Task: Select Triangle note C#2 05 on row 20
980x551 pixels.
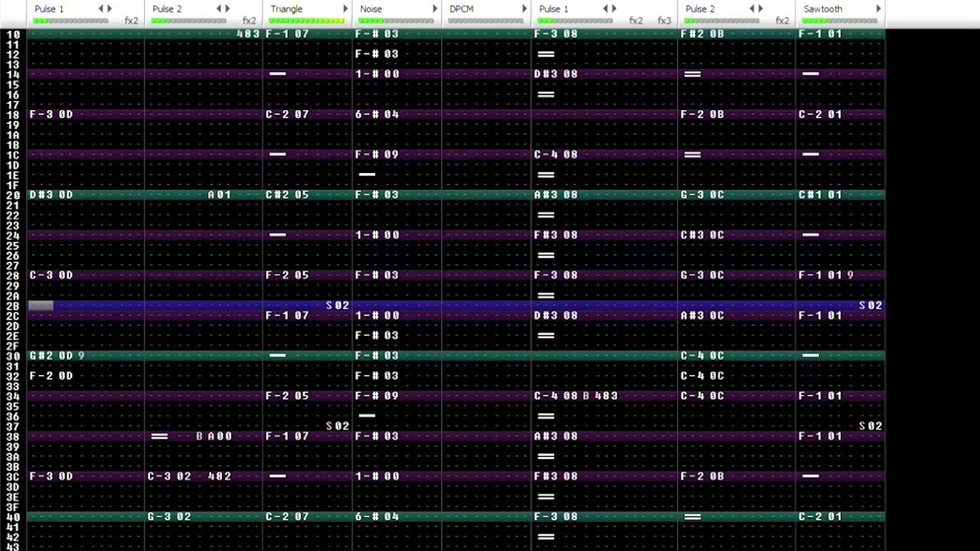Action: [x=287, y=195]
